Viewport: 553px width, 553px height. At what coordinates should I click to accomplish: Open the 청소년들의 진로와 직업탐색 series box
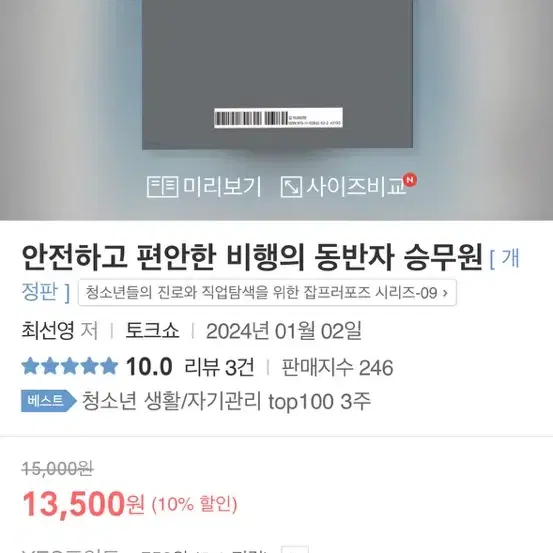point(267,292)
